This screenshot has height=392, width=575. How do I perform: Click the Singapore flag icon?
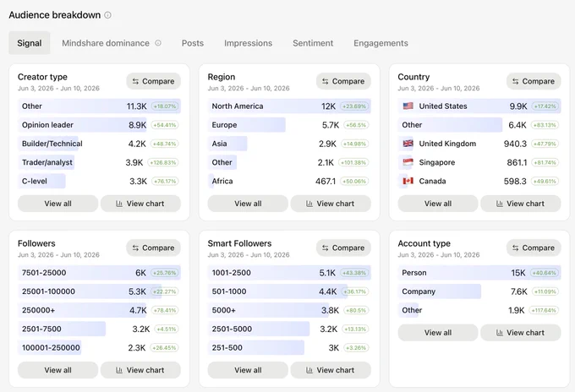coord(408,162)
